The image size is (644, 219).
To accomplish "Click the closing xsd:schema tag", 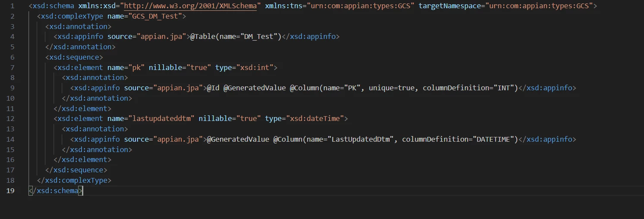I will coord(56,190).
